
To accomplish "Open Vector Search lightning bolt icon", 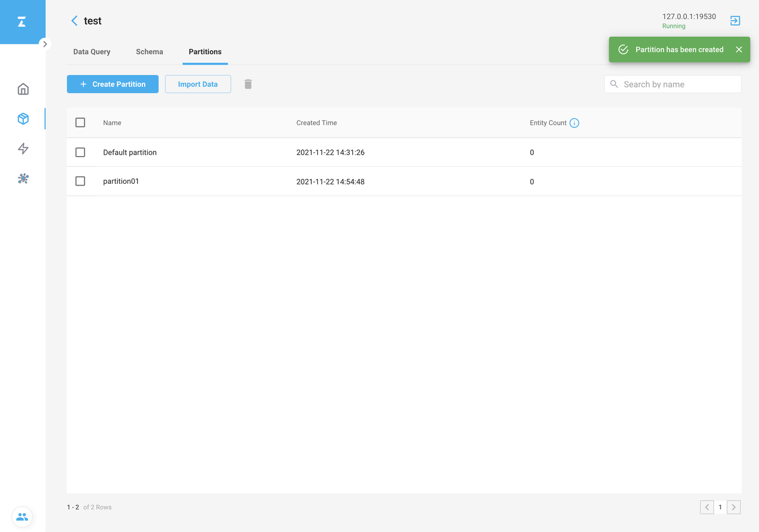I will point(23,148).
